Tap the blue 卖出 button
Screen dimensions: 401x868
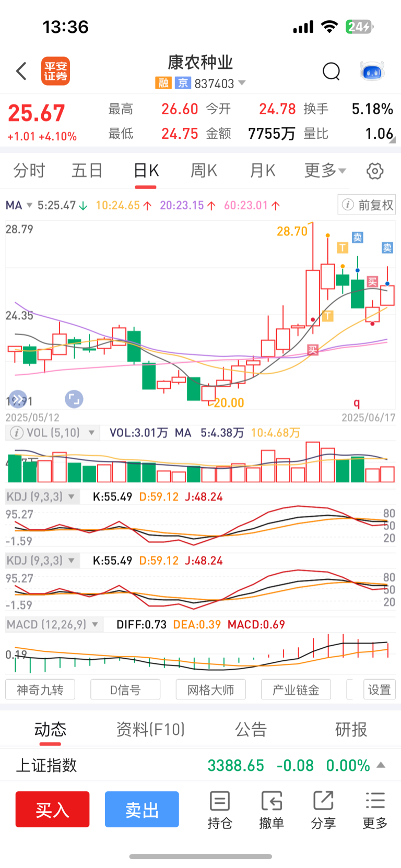click(x=142, y=809)
